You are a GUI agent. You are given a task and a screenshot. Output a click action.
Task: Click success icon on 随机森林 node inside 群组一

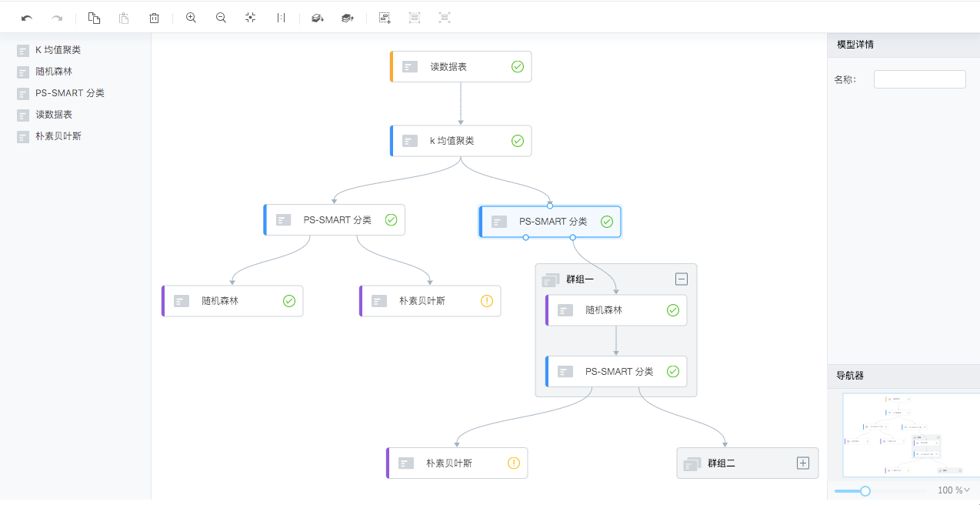673,310
